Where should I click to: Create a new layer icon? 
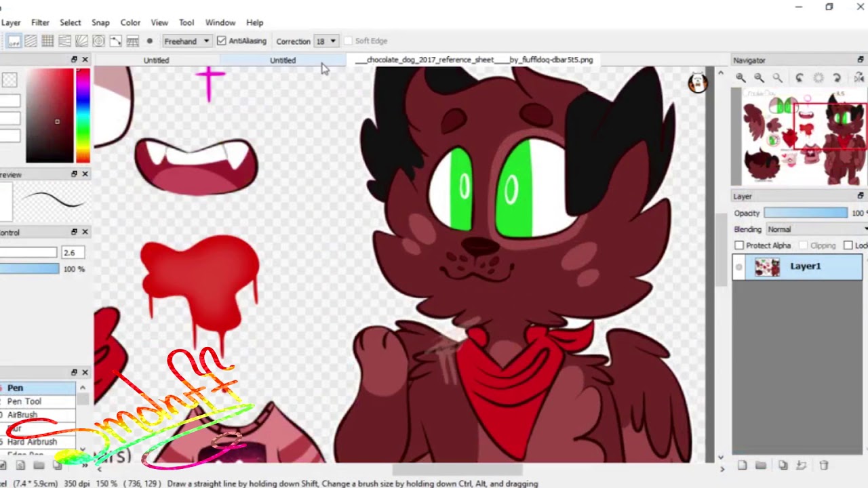tap(742, 465)
